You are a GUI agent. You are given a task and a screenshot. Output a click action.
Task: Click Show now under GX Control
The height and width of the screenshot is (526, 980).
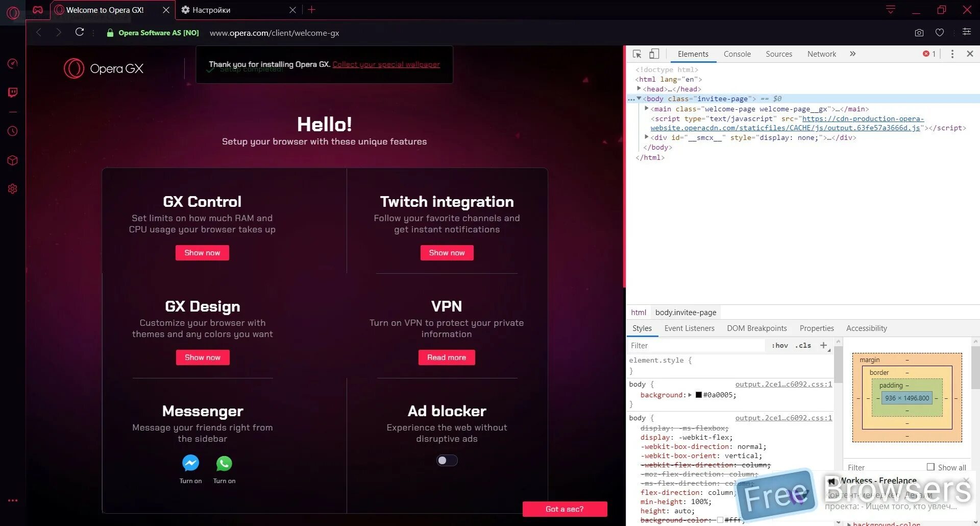tap(202, 253)
